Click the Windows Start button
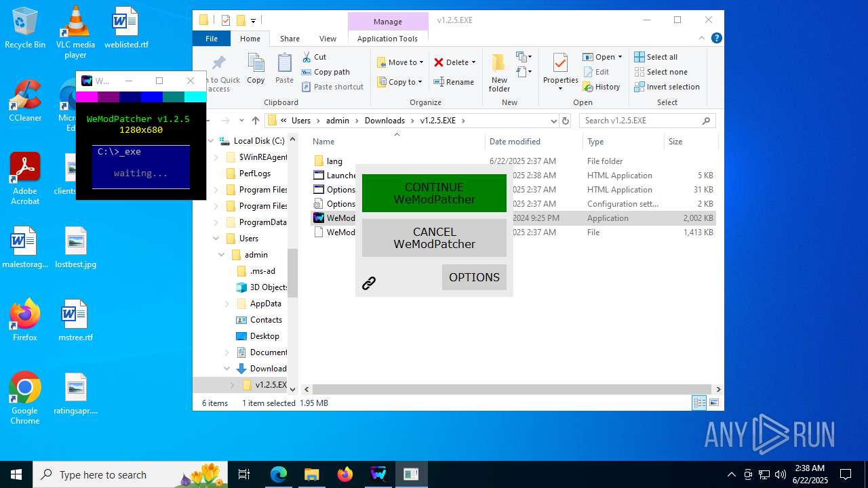The width and height of the screenshot is (868, 488). point(16,474)
